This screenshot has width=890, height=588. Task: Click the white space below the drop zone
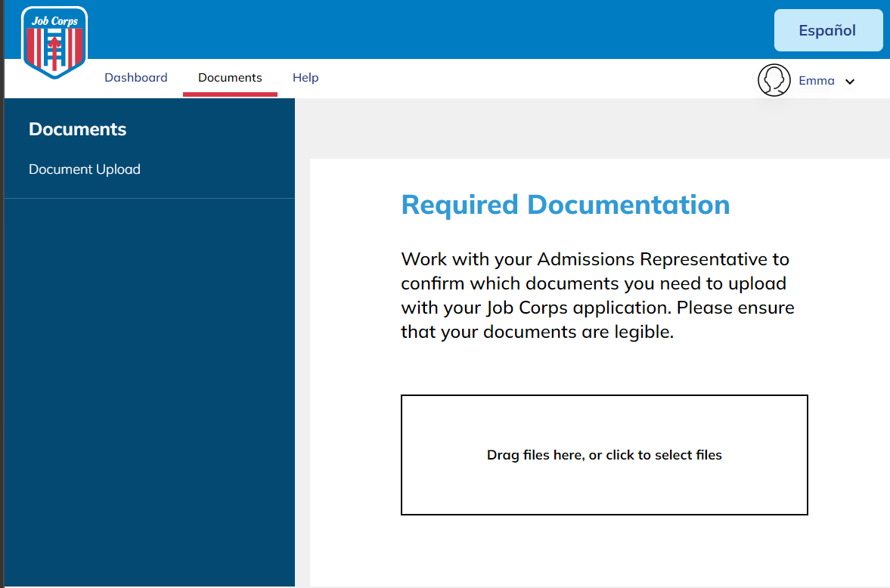[x=603, y=550]
